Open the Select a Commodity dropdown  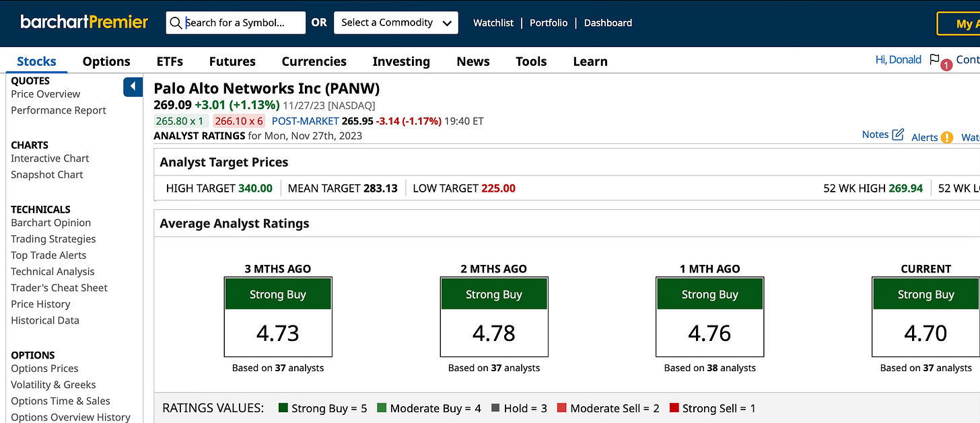(396, 23)
